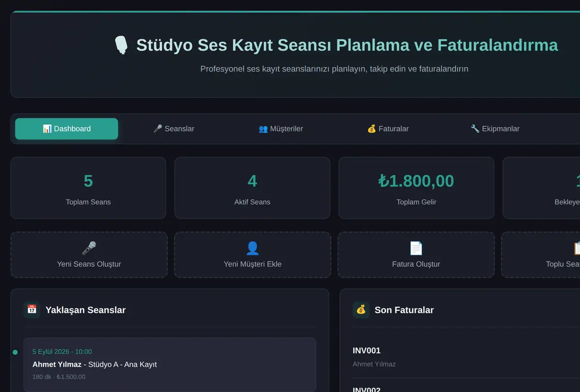
Task: Click the Aktif Seans stat card
Action: click(x=252, y=188)
